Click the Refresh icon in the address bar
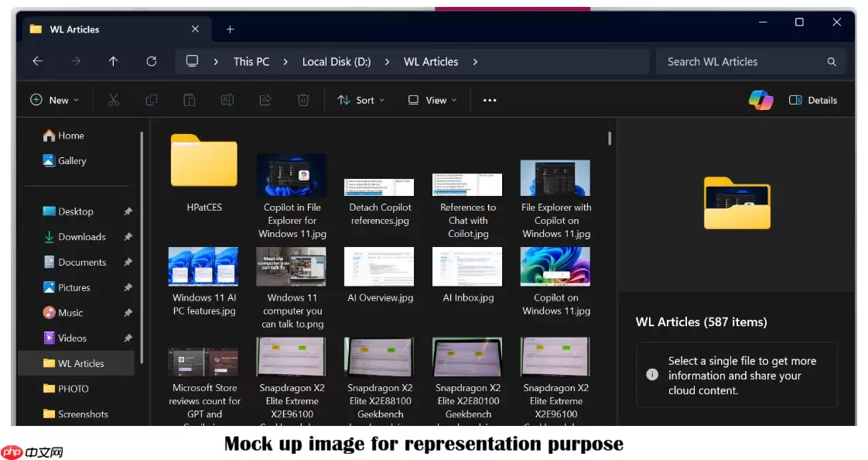Viewport: 868px width, 460px height. click(x=151, y=61)
